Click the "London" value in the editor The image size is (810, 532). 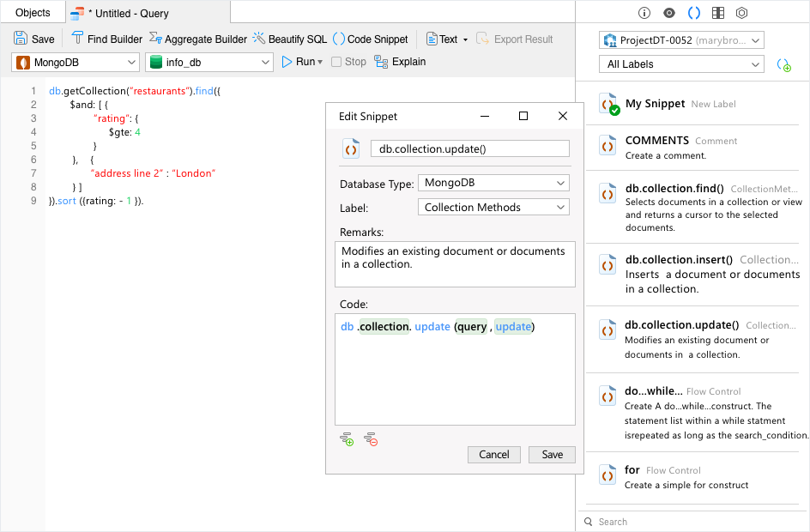pyautogui.click(x=194, y=173)
